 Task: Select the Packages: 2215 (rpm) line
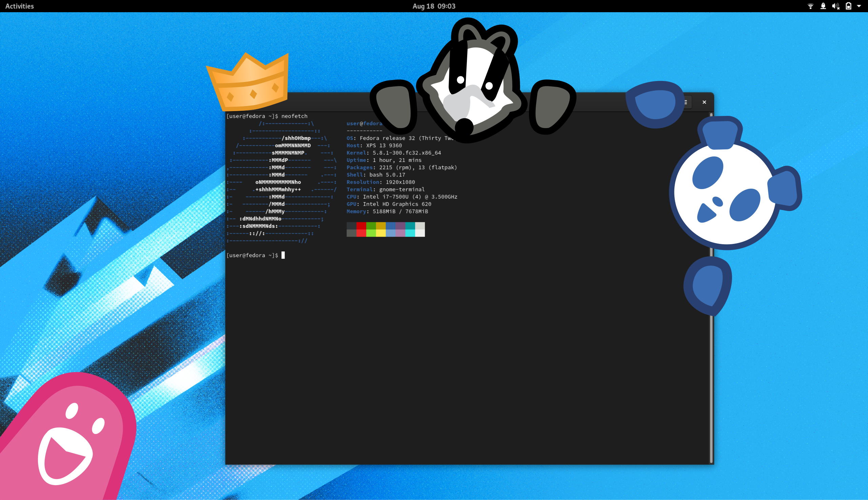click(x=402, y=167)
